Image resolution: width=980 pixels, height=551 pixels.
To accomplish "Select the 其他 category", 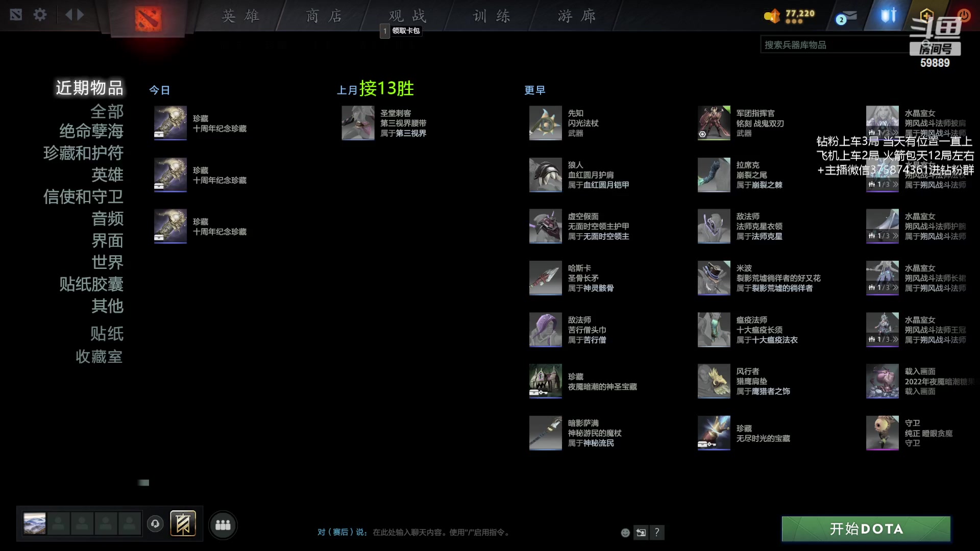I will (x=107, y=306).
